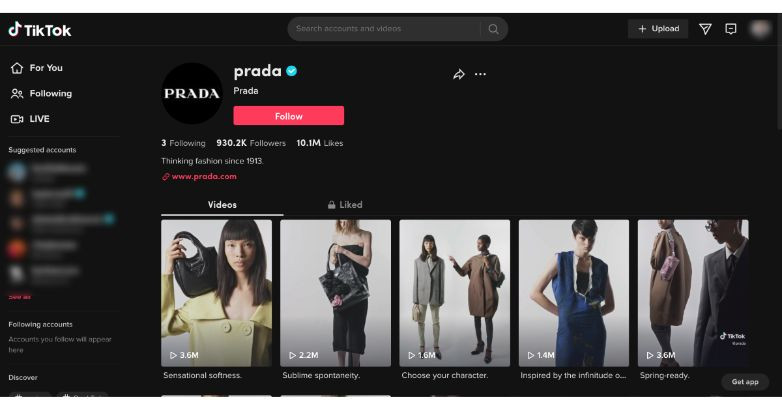Click the TikTok logo in header
This screenshot has width=782, height=410.
(x=40, y=30)
